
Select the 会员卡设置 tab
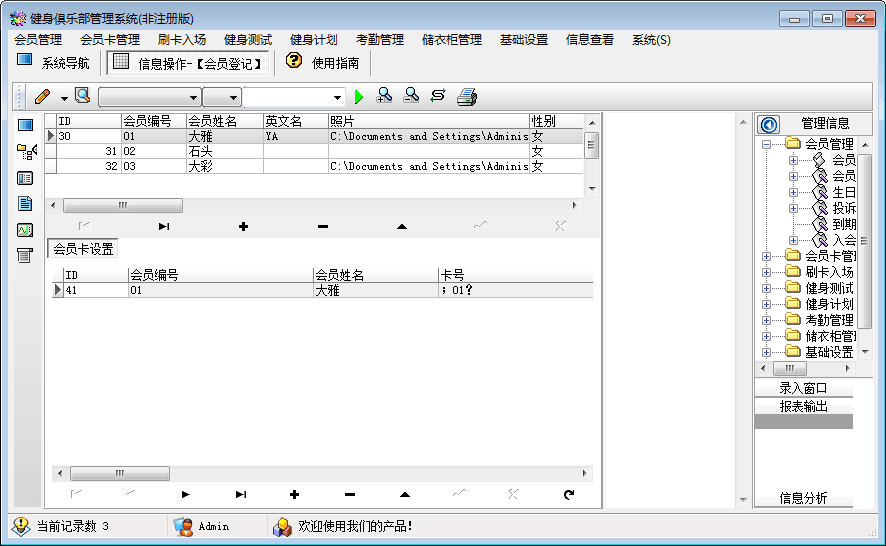pyautogui.click(x=83, y=249)
